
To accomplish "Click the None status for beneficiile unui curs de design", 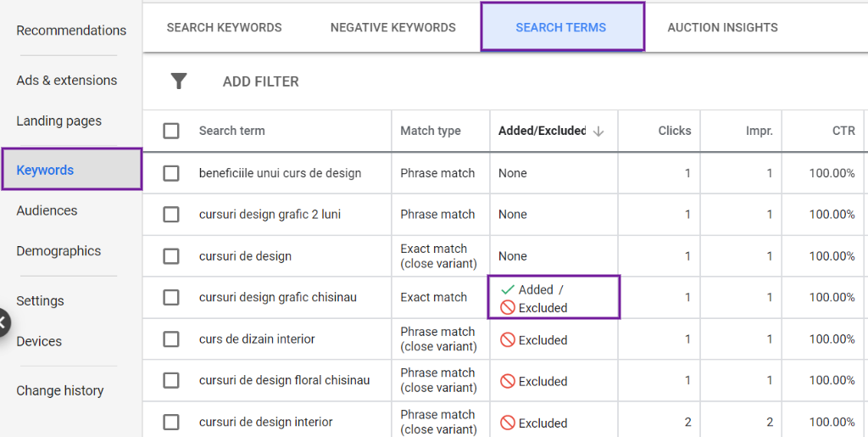I will point(513,173).
